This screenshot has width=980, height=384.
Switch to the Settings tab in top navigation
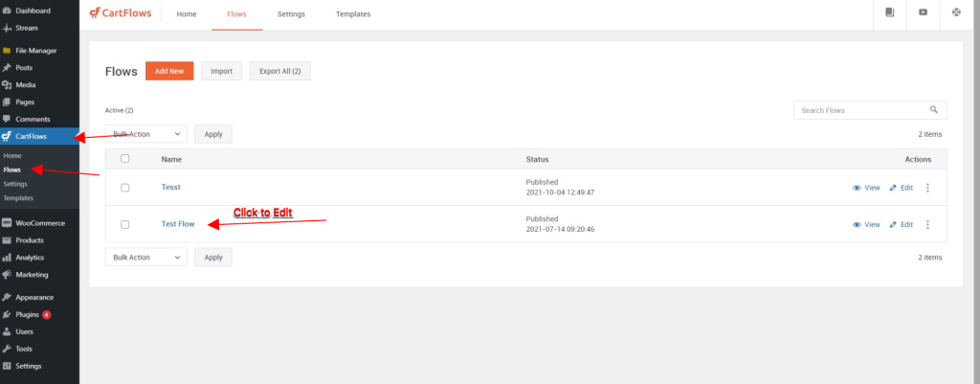coord(291,14)
